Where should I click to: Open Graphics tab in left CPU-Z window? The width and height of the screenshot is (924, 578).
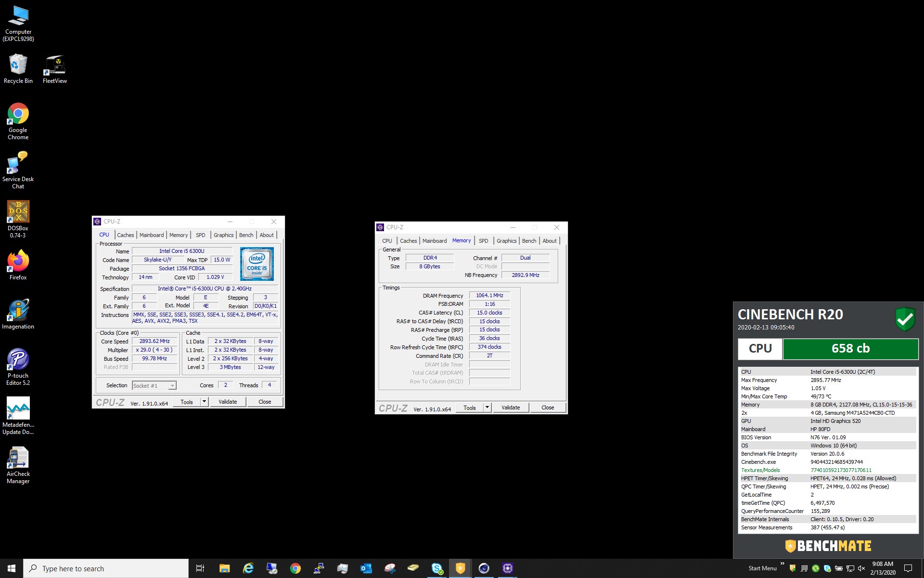tap(224, 235)
